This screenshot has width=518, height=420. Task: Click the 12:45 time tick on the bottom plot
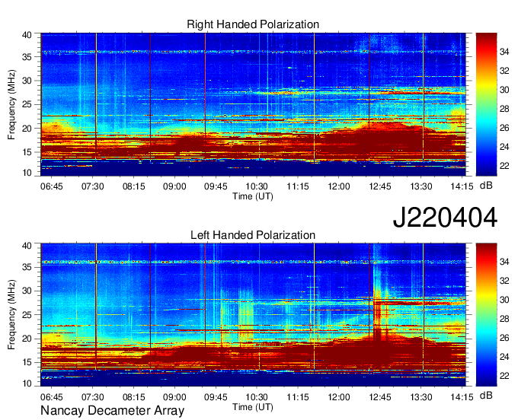pos(380,397)
